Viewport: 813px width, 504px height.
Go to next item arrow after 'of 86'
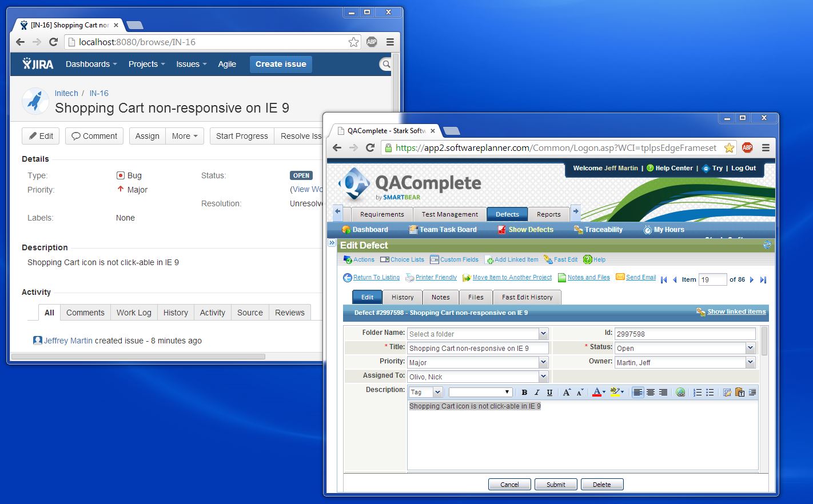coord(752,280)
